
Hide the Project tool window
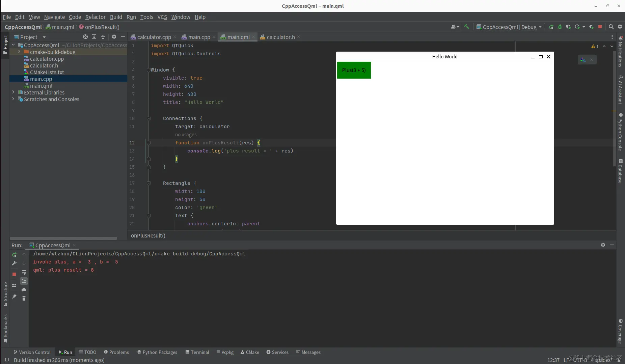coord(123,37)
